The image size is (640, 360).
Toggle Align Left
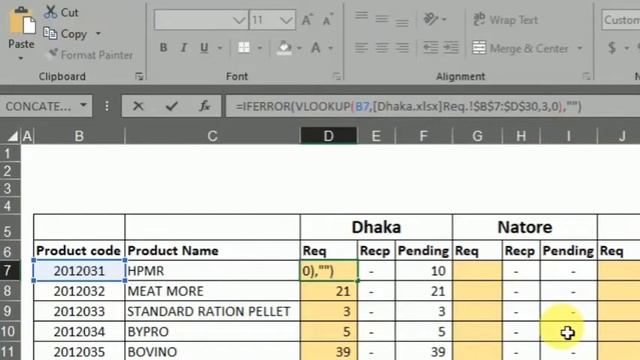pyautogui.click(x=361, y=48)
